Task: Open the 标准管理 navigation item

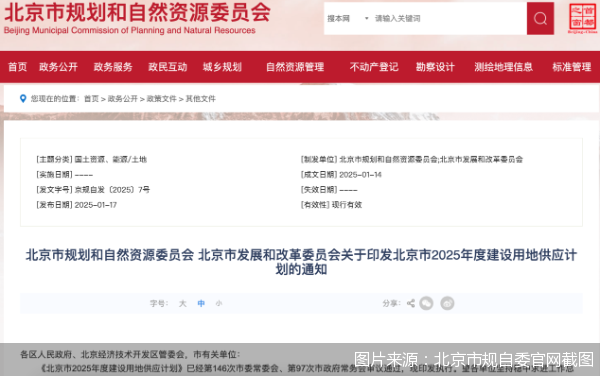Action: pos(572,67)
